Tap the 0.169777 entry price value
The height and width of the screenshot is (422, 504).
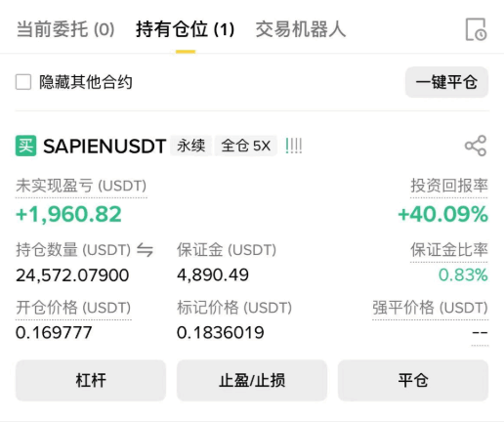click(54, 333)
